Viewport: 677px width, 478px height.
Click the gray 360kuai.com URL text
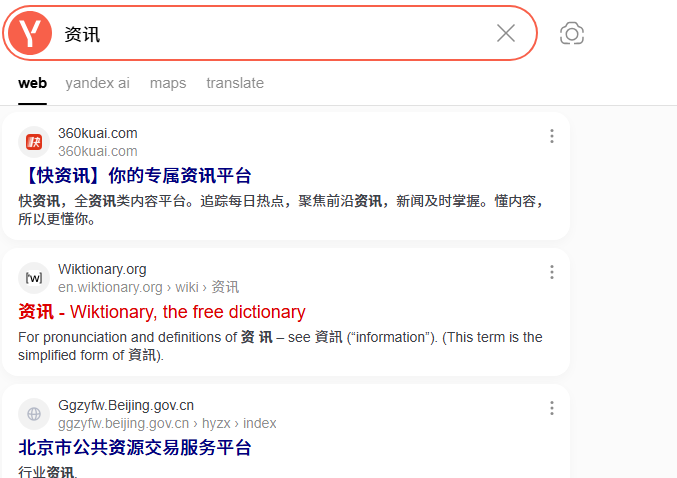coord(98,151)
